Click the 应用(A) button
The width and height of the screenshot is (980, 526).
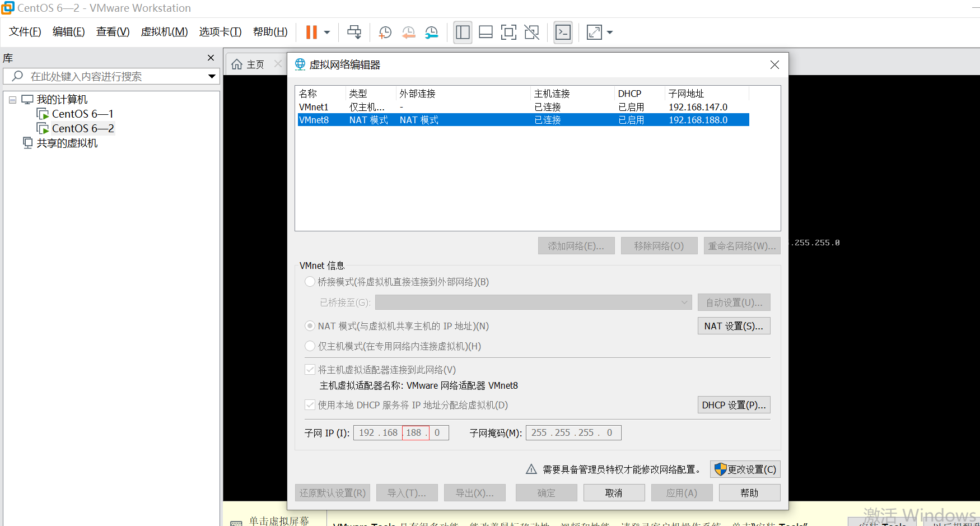coord(682,493)
